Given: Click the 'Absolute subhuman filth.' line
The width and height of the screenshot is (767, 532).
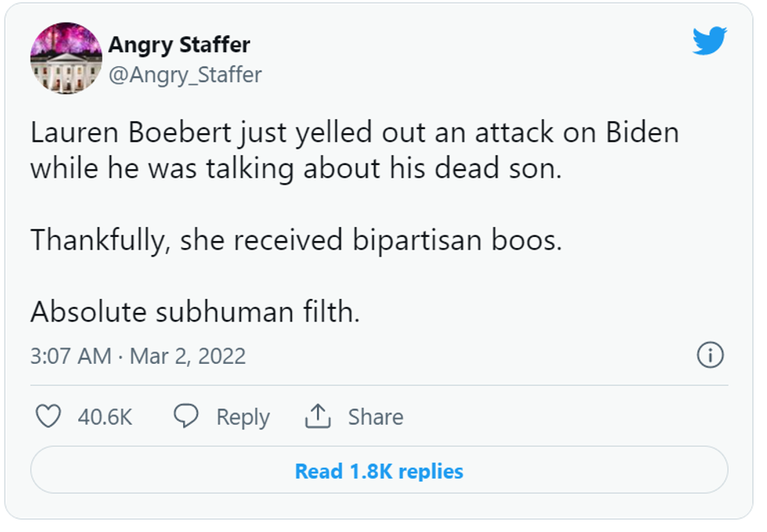Looking at the screenshot, I should [195, 311].
